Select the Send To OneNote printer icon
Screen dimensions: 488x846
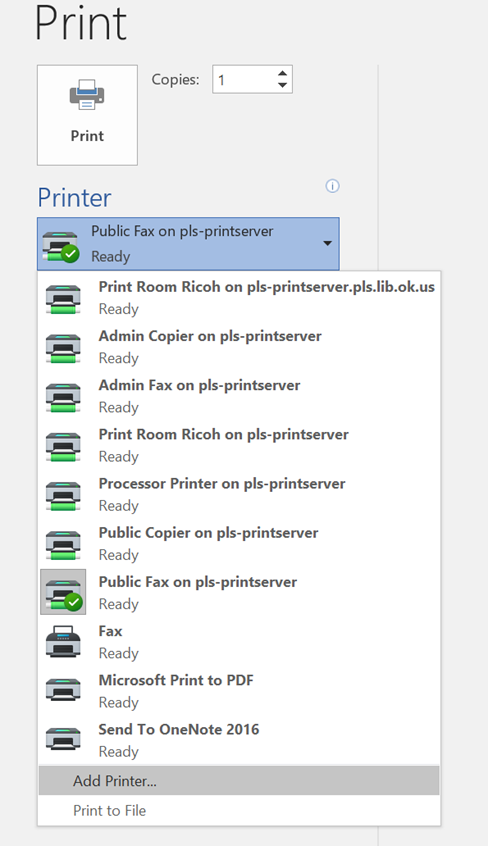pos(63,740)
